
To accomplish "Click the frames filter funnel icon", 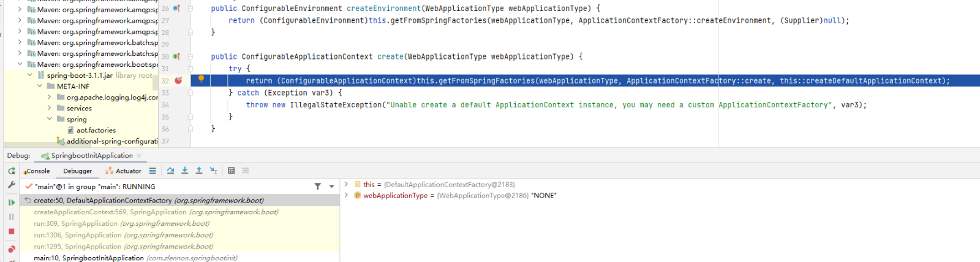I will point(317,187).
